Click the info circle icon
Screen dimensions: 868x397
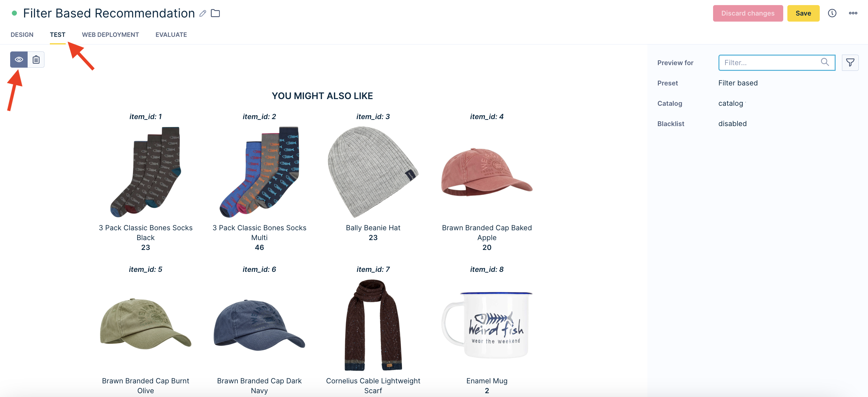[x=832, y=13]
